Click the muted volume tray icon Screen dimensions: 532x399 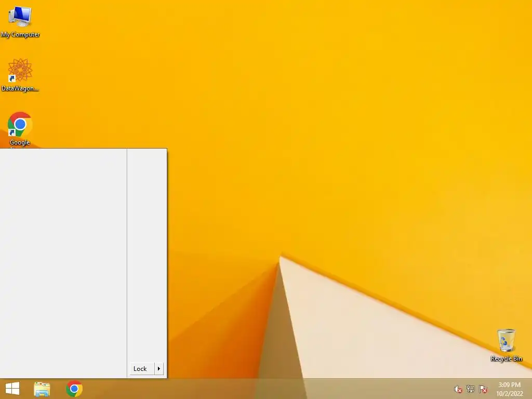click(x=458, y=389)
